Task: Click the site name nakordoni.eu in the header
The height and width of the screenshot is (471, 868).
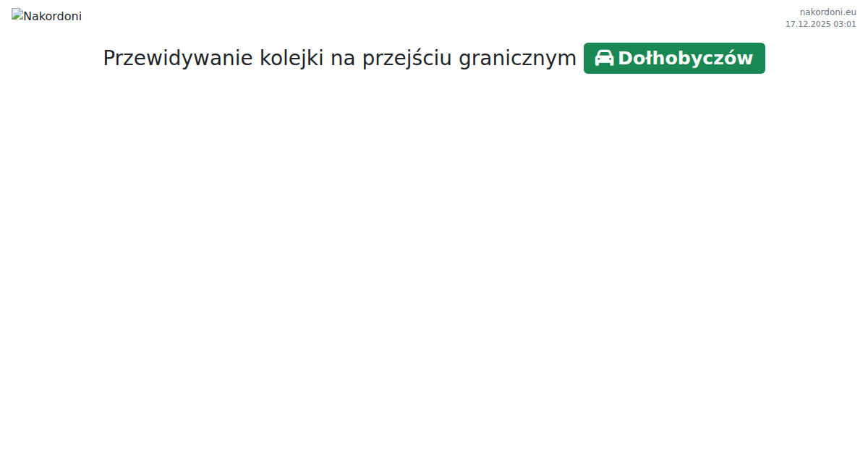Action: tap(827, 12)
